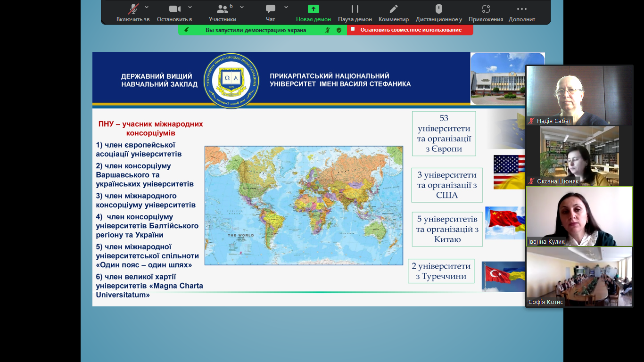
Task: Start a new share with green arrow icon
Action: 313,9
